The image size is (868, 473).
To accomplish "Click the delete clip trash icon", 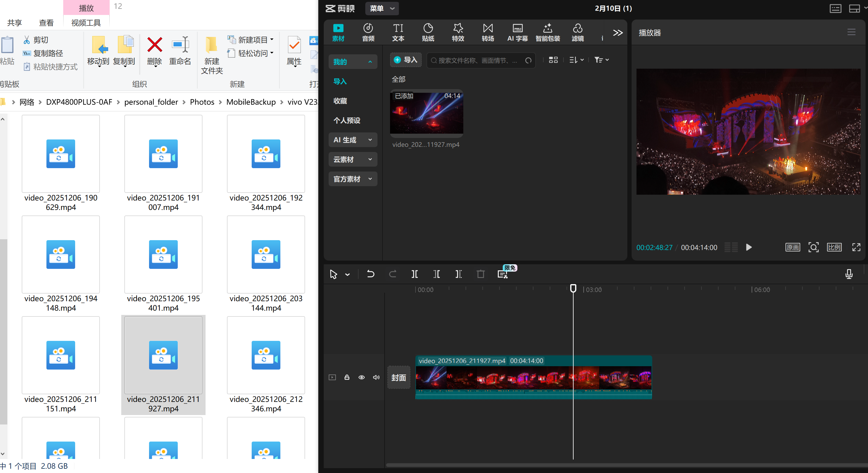I will pyautogui.click(x=480, y=274).
